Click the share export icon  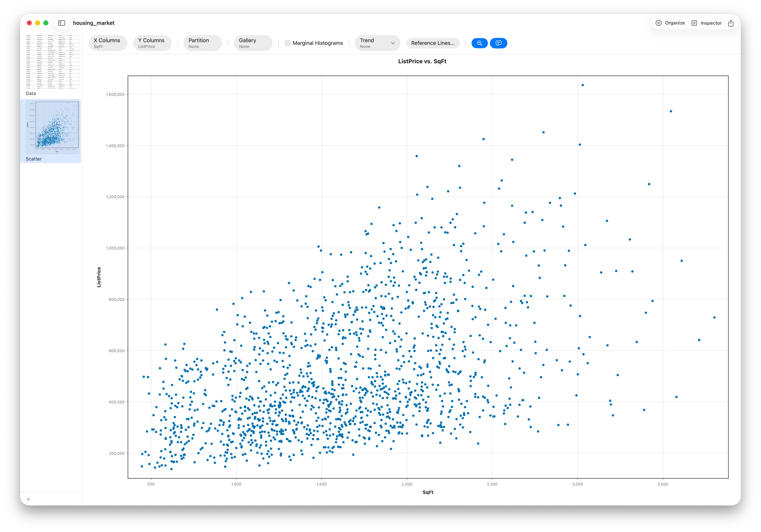click(x=731, y=23)
